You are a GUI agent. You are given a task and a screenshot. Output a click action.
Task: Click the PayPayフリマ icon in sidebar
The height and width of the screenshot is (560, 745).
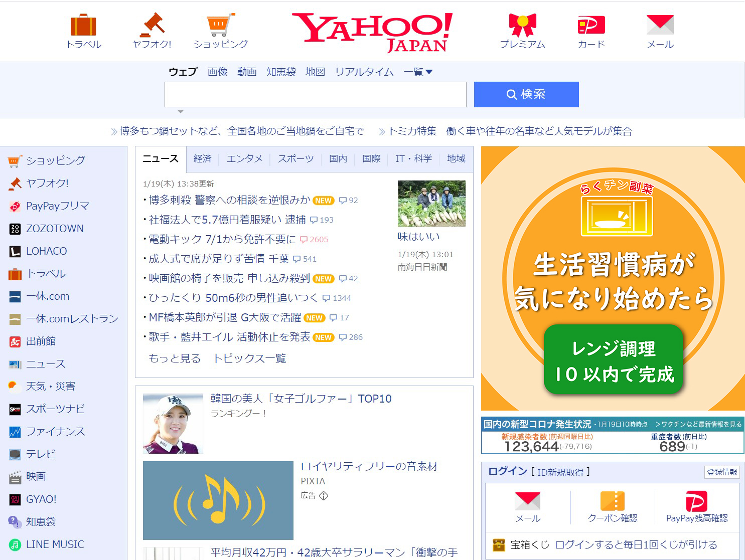(x=15, y=206)
